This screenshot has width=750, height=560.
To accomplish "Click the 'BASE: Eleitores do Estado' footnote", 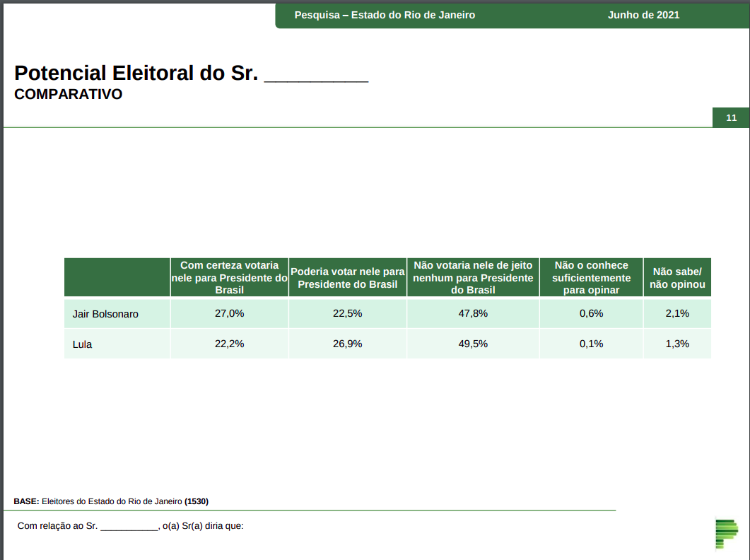I will pos(111,501).
